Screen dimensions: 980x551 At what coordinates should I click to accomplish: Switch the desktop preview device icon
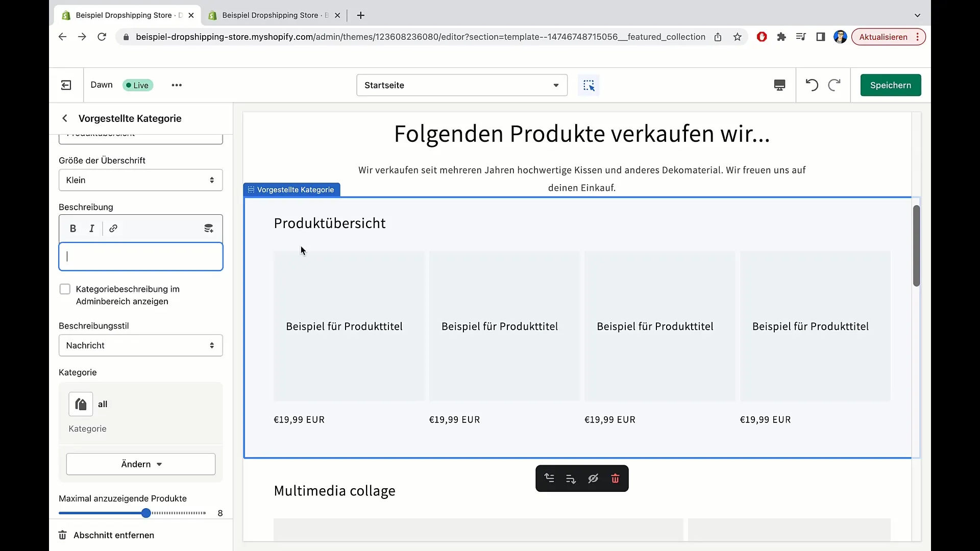coord(779,85)
